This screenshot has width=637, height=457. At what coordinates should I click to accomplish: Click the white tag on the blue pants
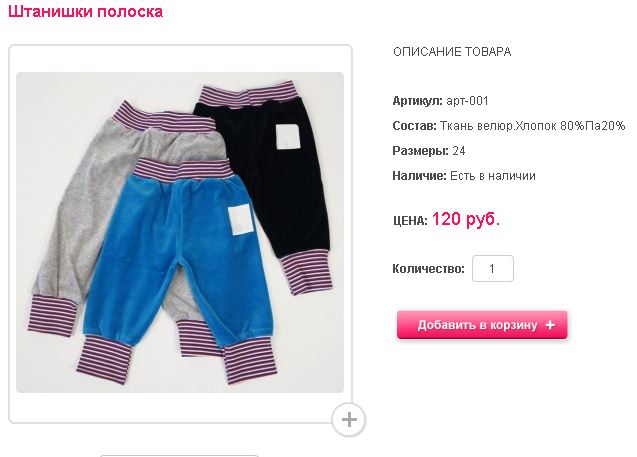click(x=240, y=219)
